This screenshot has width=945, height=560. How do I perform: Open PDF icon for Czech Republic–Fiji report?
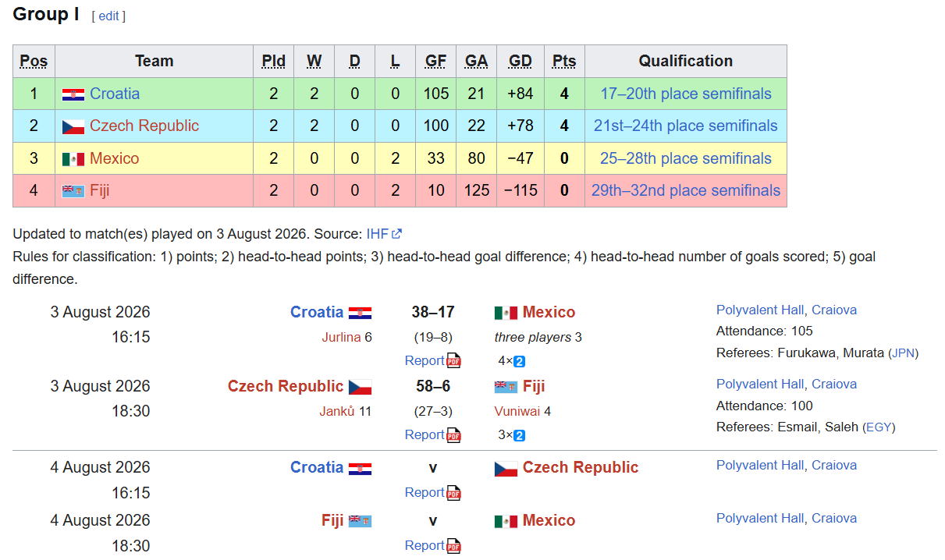tap(453, 435)
